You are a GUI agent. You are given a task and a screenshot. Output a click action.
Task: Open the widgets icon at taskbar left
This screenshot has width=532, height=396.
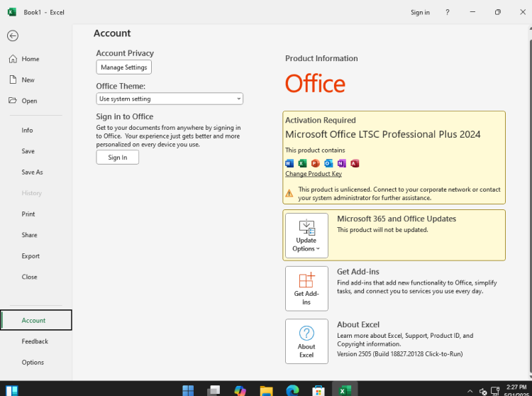(12, 390)
